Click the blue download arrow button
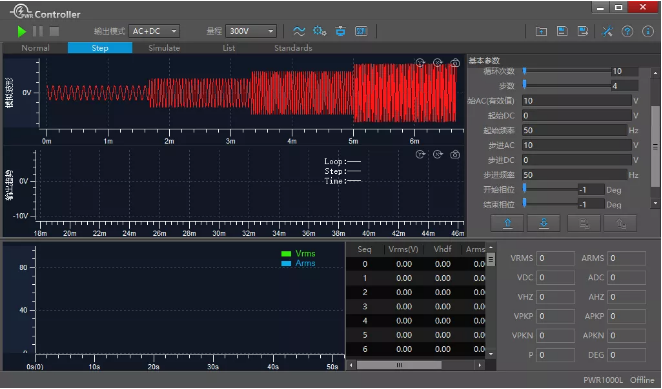The width and height of the screenshot is (662, 389). 544,223
